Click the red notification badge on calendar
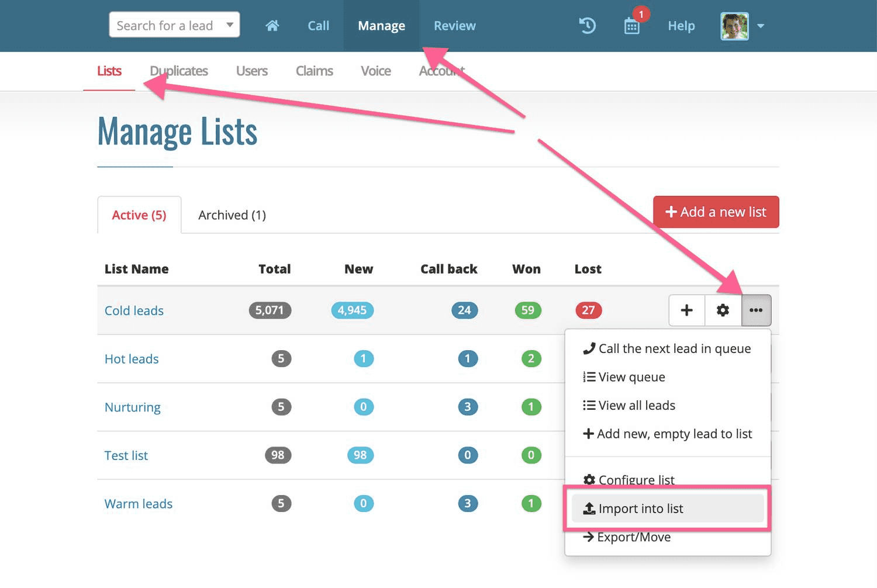This screenshot has height=588, width=877. tap(641, 14)
